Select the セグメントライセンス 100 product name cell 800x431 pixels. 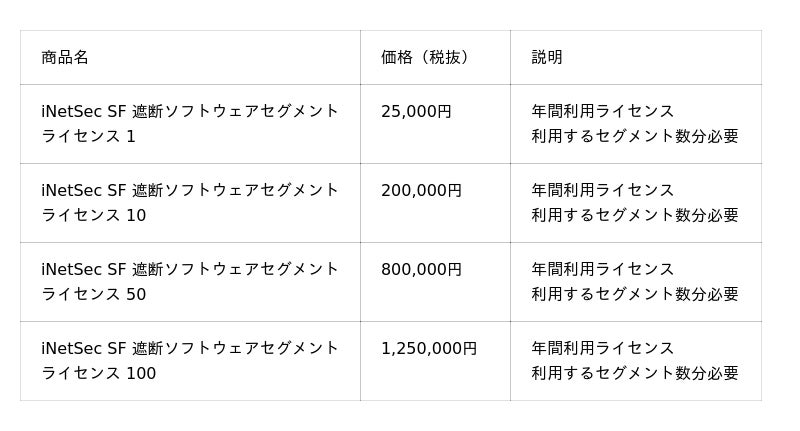coord(190,350)
